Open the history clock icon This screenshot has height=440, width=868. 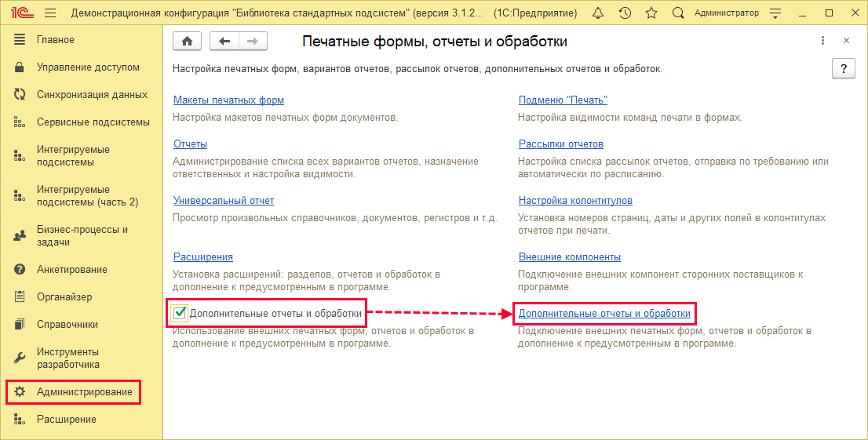pos(625,13)
